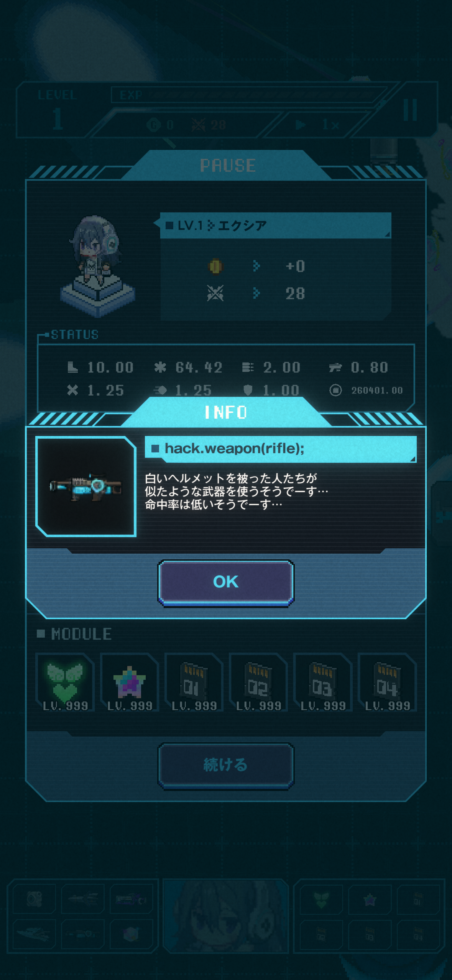Select the purple star module
Viewport: 452px width, 980px height.
(x=130, y=683)
